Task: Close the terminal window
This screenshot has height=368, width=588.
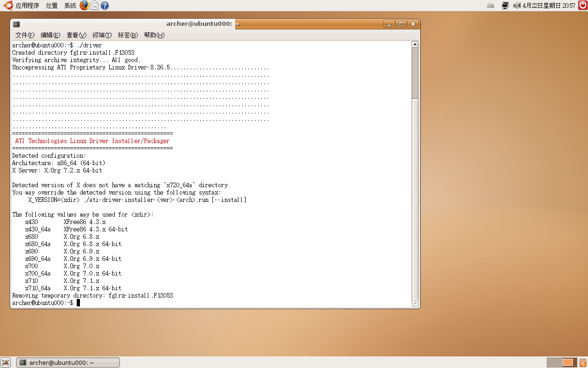Action: [413, 24]
